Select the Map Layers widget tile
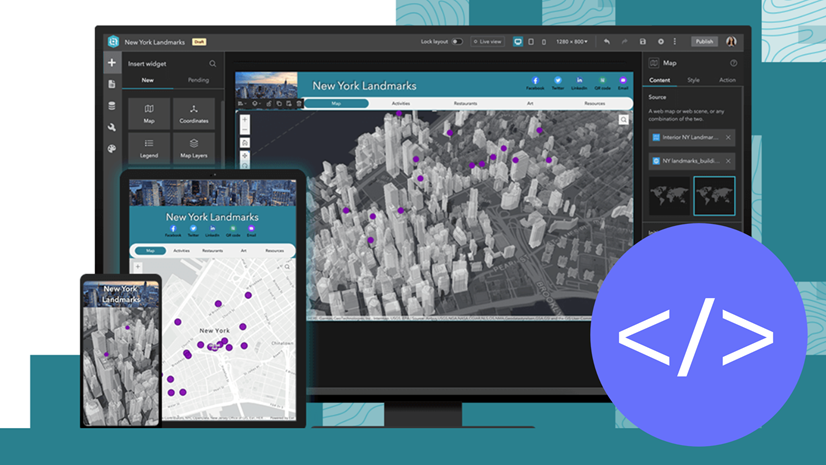The height and width of the screenshot is (465, 826). tap(194, 148)
